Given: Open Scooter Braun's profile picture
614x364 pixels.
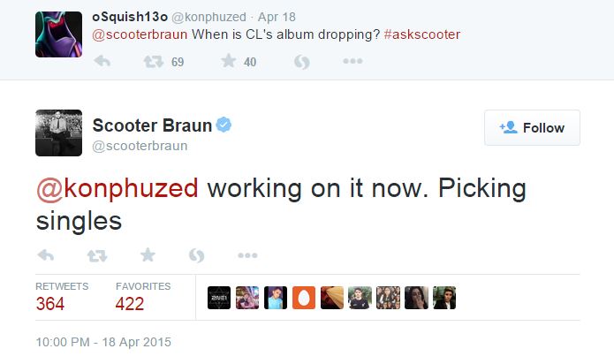Looking at the screenshot, I should [58, 133].
